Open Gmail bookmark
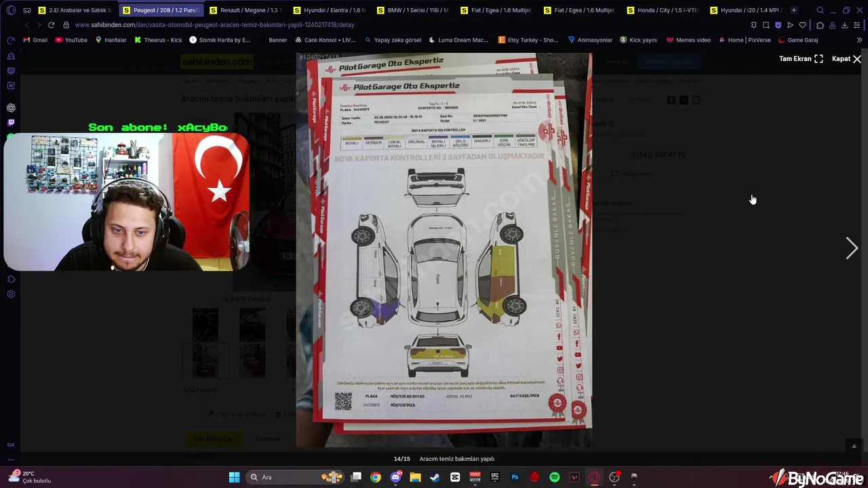Viewport: 868px width, 488px height. 35,40
